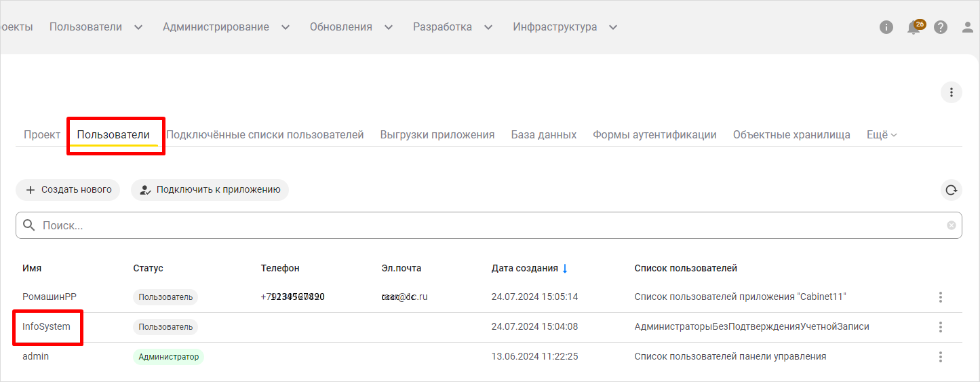Screen dimensions: 980x382
Task: Sort by Список пользователей column header
Action: point(686,269)
